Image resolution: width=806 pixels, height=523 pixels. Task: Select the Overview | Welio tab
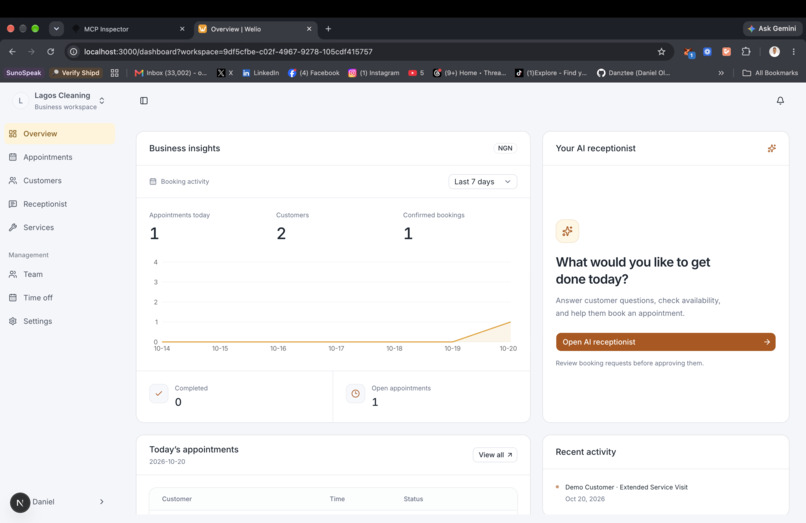point(255,29)
